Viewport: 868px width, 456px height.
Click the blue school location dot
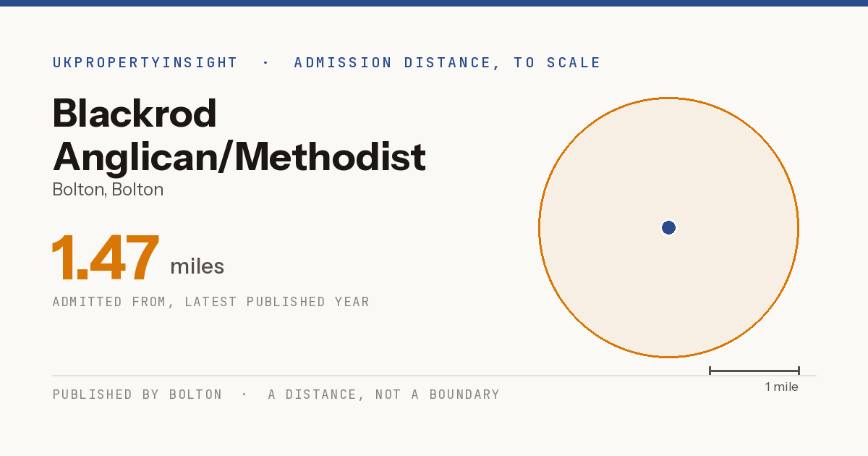click(x=668, y=228)
